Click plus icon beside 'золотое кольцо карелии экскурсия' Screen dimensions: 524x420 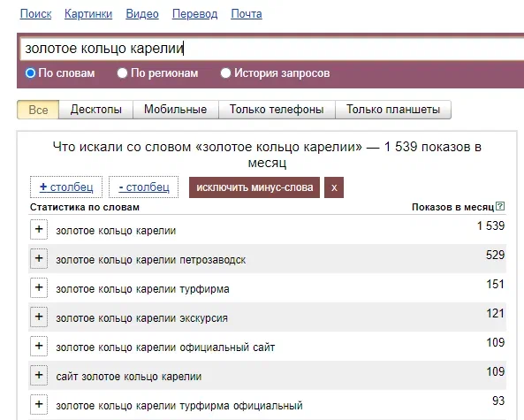point(39,317)
